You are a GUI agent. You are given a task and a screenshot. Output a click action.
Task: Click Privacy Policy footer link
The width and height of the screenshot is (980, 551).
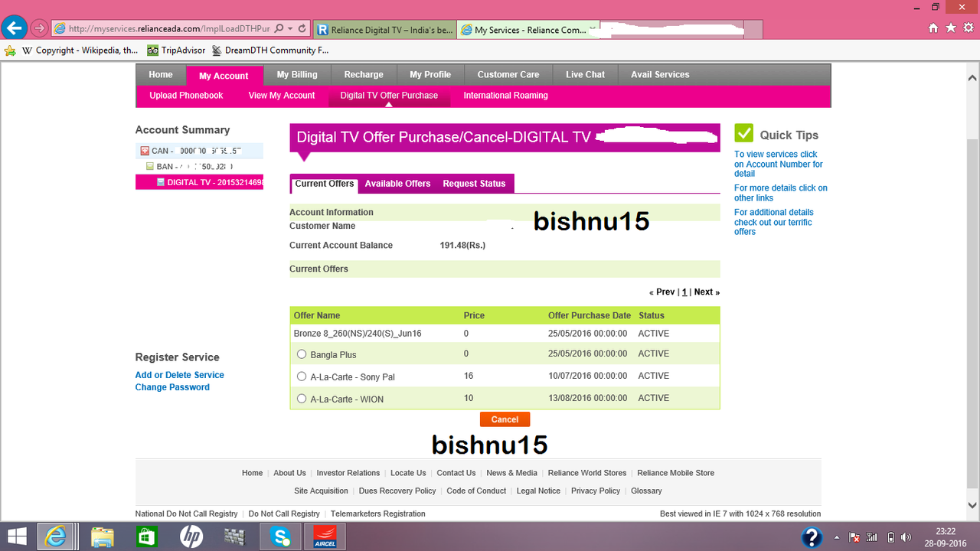point(596,491)
